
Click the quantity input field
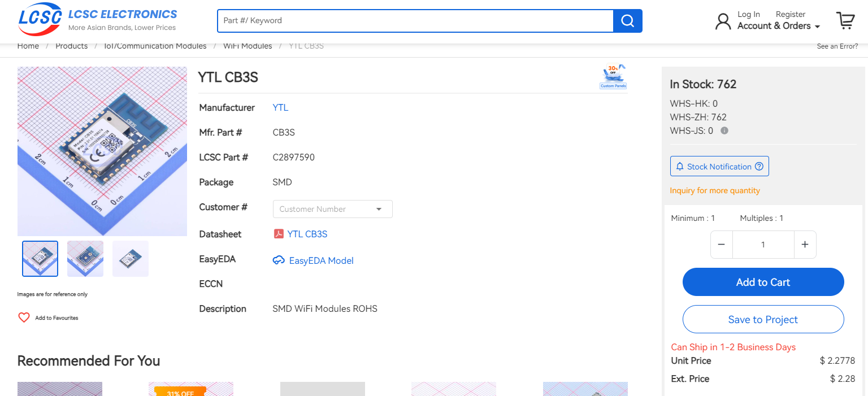pyautogui.click(x=763, y=245)
